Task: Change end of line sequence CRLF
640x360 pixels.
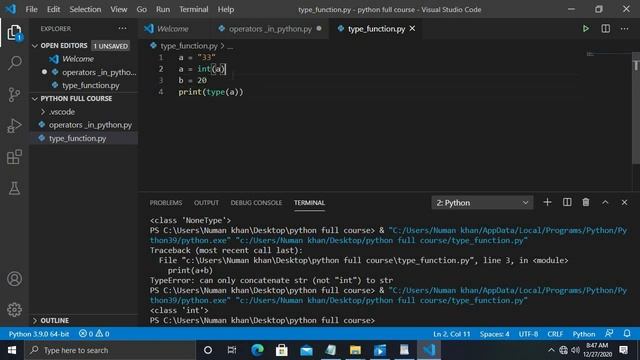Action: pos(555,334)
